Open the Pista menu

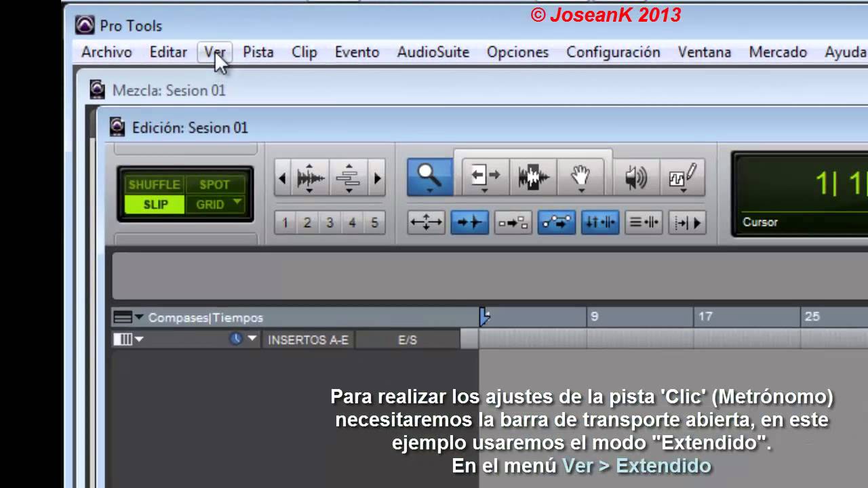[258, 52]
